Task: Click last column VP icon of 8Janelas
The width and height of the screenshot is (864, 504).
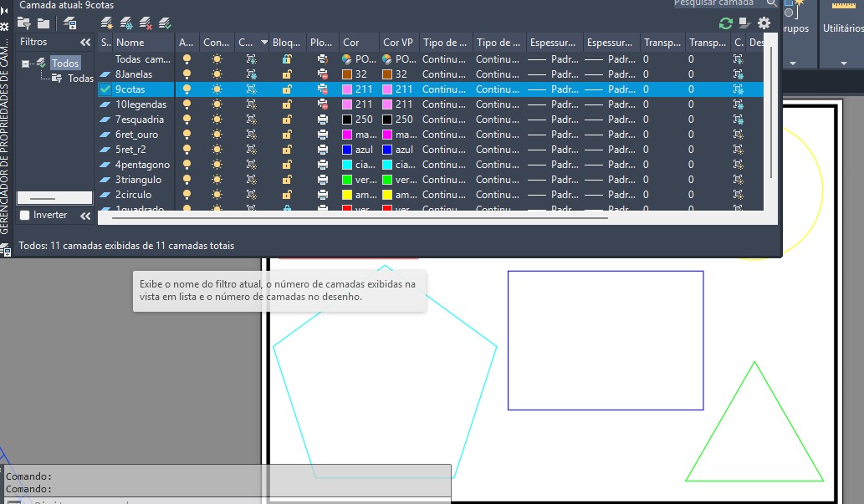Action: pyautogui.click(x=739, y=74)
